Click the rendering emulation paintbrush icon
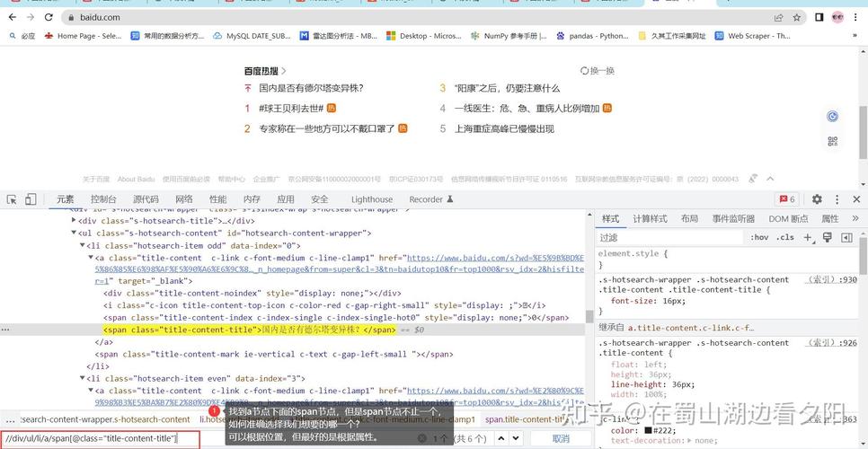 (x=828, y=237)
